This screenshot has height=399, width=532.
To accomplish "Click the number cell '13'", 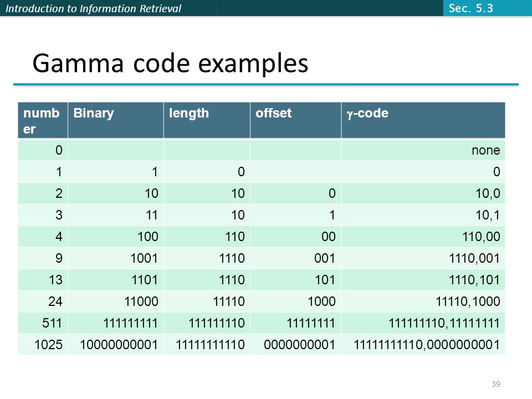I will pyautogui.click(x=43, y=280).
